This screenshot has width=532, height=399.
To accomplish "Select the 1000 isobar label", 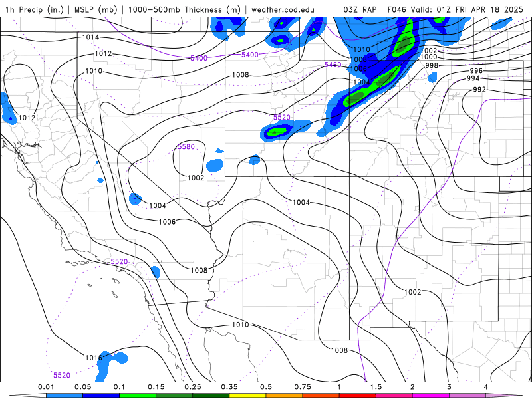I will tap(428, 57).
